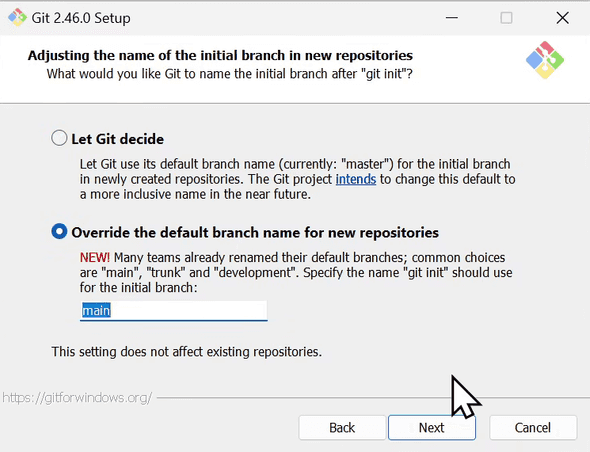
Task: Click the "Git 2.46.0 Setup" title text
Action: click(x=81, y=18)
